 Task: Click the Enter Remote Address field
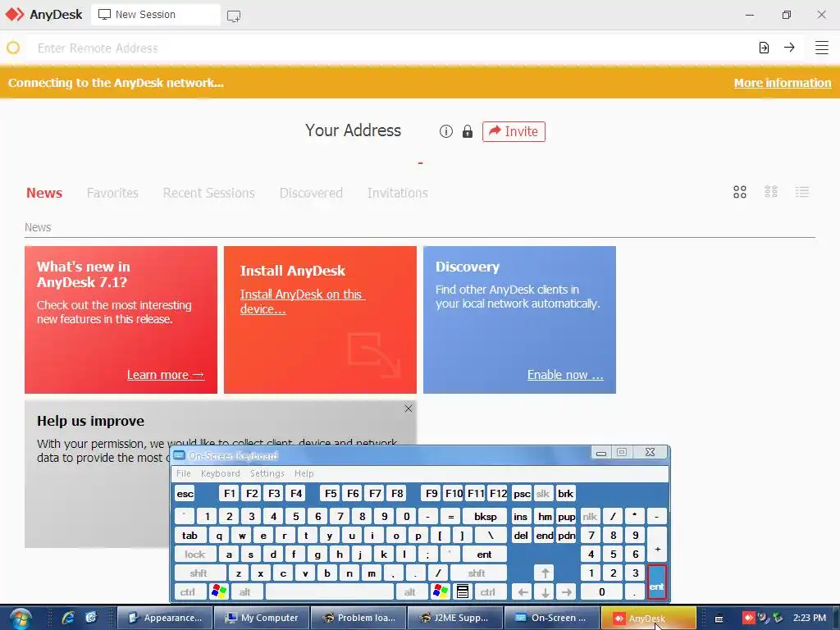click(x=391, y=48)
